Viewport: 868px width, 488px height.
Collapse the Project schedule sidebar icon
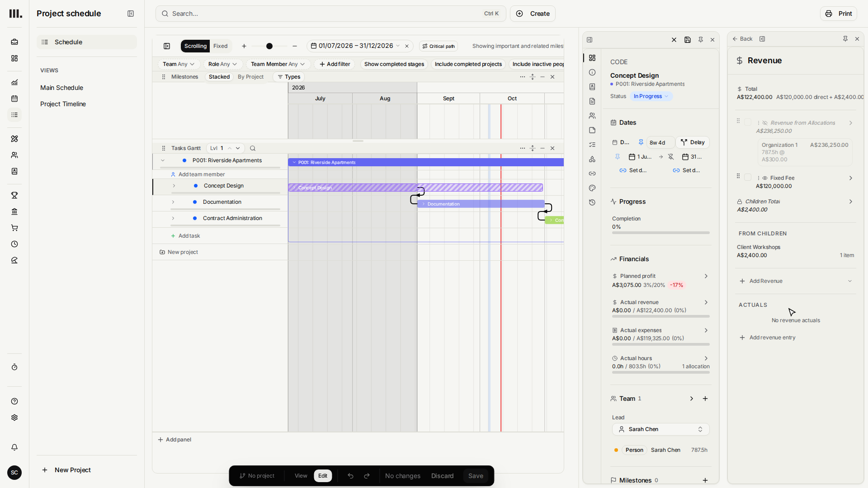pos(131,14)
